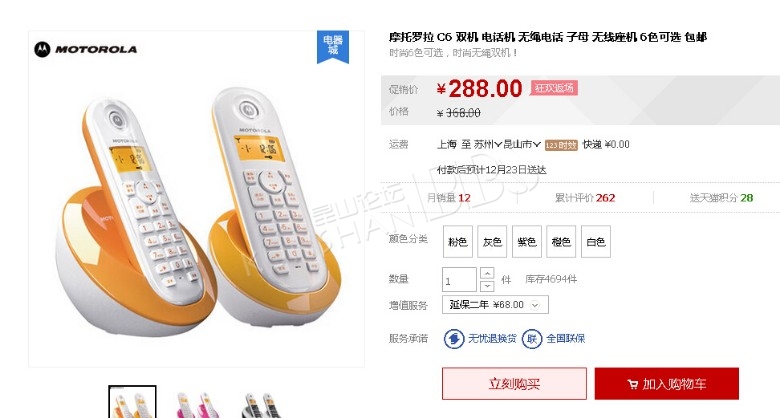The height and width of the screenshot is (418, 780).
Task: Open the 延保二年 ¥68.00 dropdown
Action: 495,305
